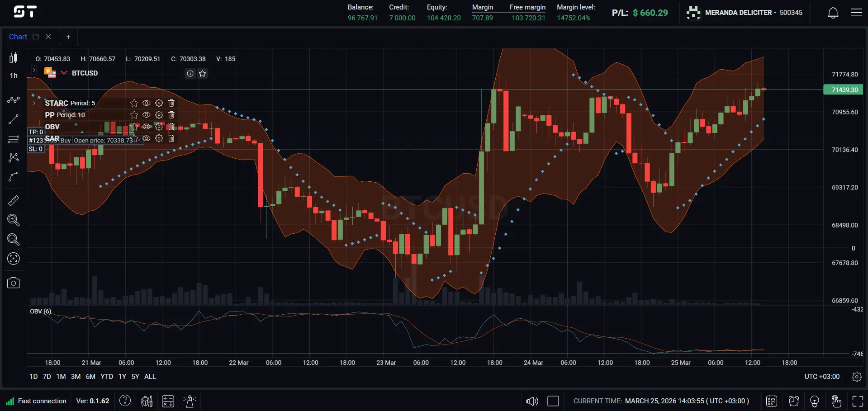868x411 pixels.
Task: Take a chart screenshot with the camera icon
Action: (x=13, y=283)
